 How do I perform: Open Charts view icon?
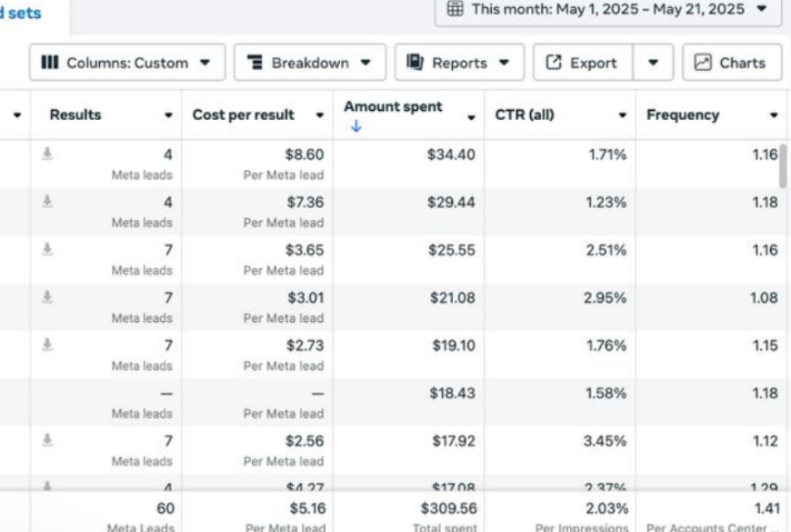coord(703,63)
